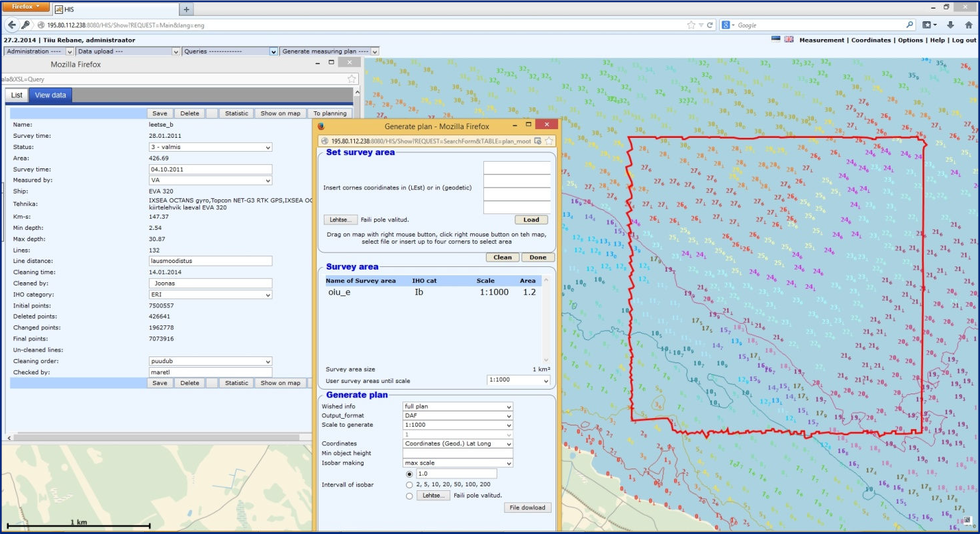980x534 pixels.
Task: Click the Firefox back arrow button
Action: (11, 25)
